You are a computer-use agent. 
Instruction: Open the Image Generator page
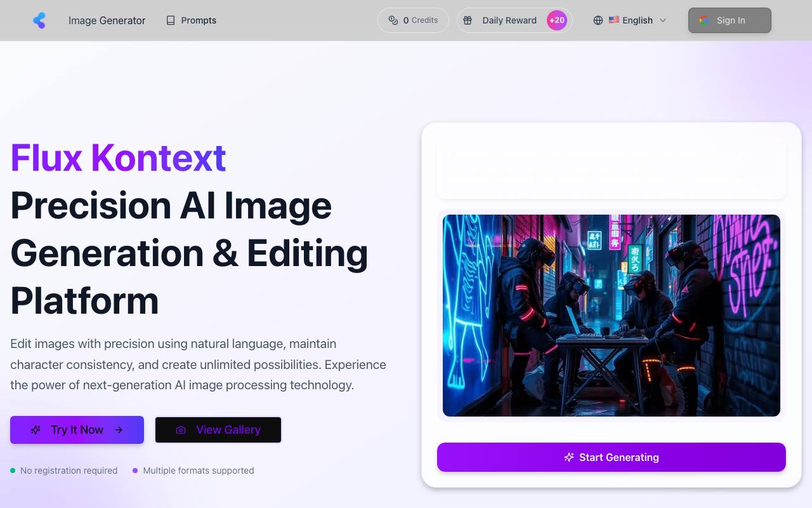(107, 20)
